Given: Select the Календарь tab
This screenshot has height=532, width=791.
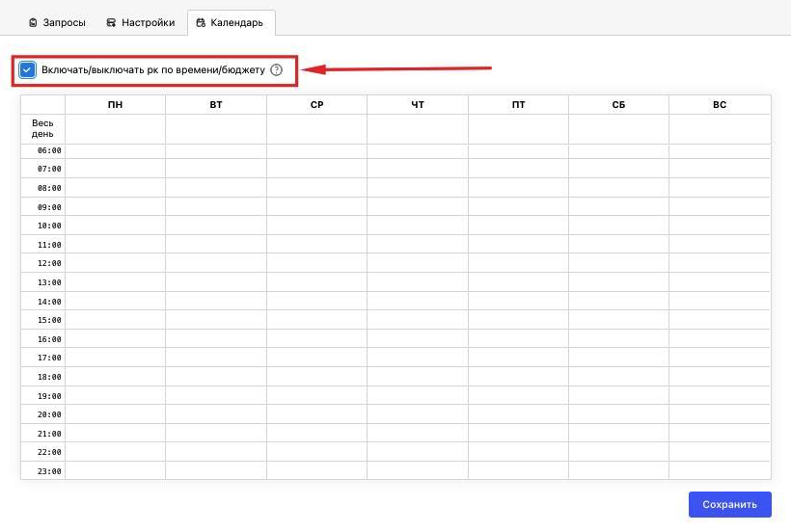Looking at the screenshot, I should tap(232, 23).
